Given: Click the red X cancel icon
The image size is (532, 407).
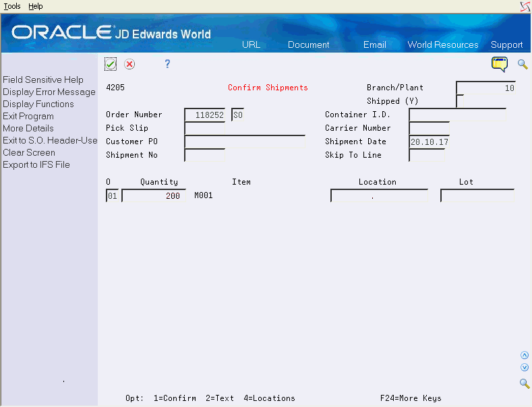Looking at the screenshot, I should click(129, 64).
